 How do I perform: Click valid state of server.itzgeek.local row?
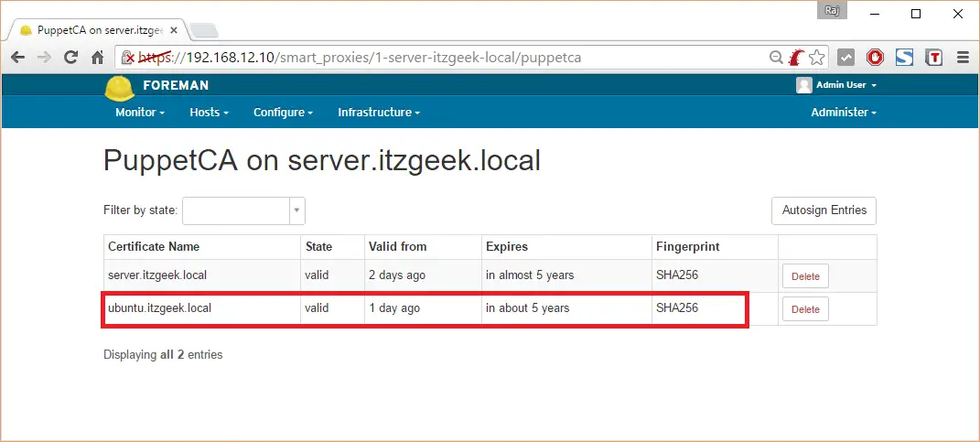[x=317, y=275]
